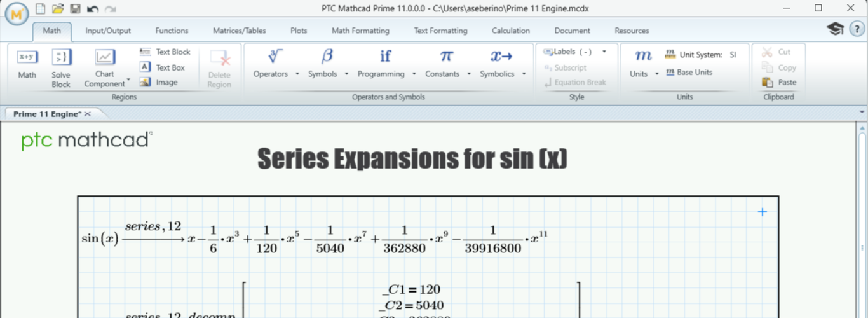Open the Getting Started graduation cap icon
The height and width of the screenshot is (318, 868).
point(834,29)
